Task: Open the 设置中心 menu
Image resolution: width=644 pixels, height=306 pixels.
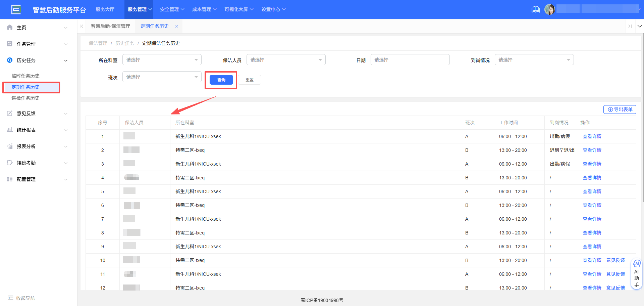Action: coord(273,9)
